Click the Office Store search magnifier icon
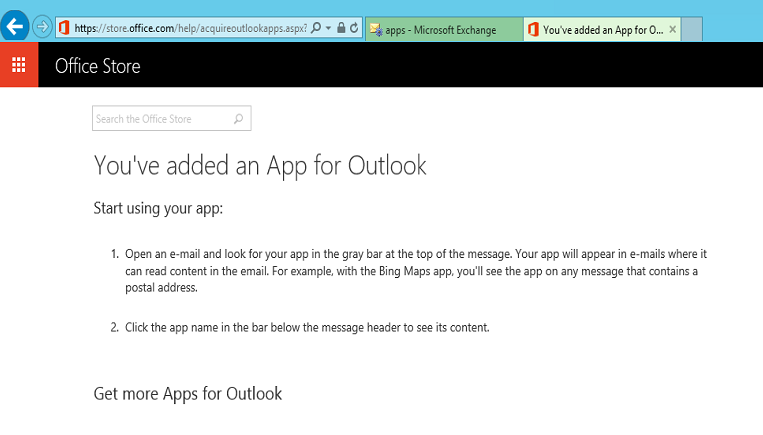Screen dimensions: 763x435 pyautogui.click(x=238, y=119)
